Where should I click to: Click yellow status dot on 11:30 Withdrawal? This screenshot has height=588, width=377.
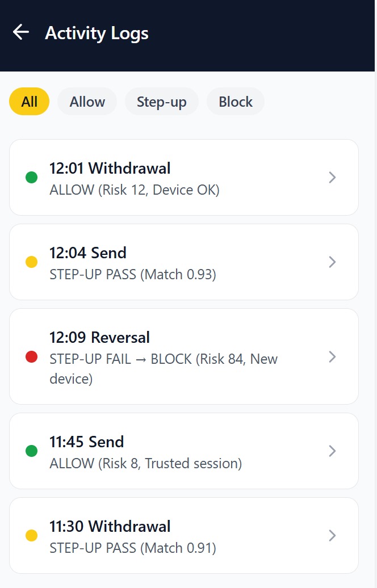point(32,536)
